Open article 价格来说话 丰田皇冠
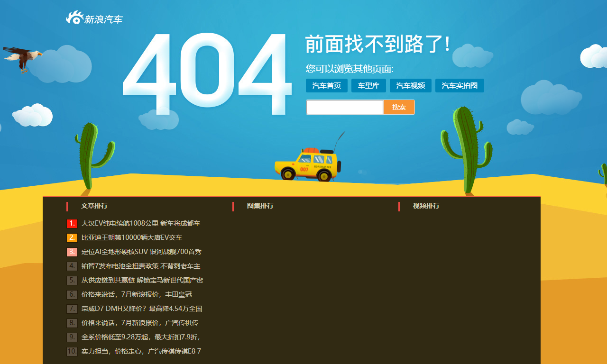This screenshot has width=607, height=364. (x=137, y=294)
